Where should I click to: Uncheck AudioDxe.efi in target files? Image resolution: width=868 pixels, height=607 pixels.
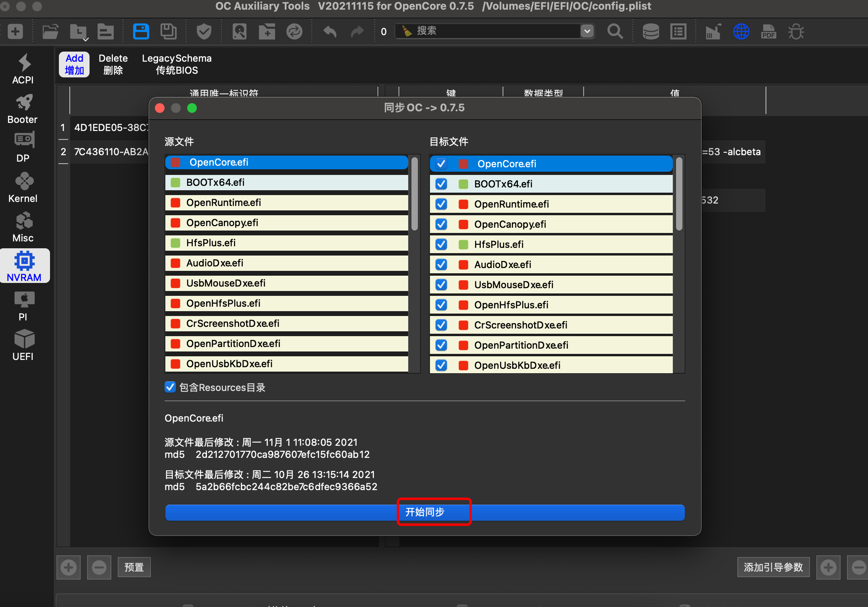coord(442,264)
